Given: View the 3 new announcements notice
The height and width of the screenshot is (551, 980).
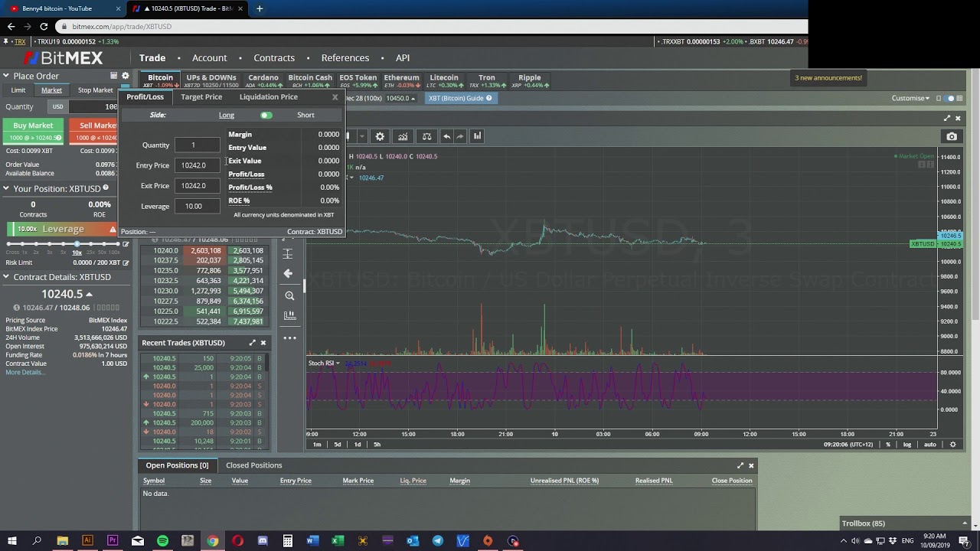Looking at the screenshot, I should (828, 77).
